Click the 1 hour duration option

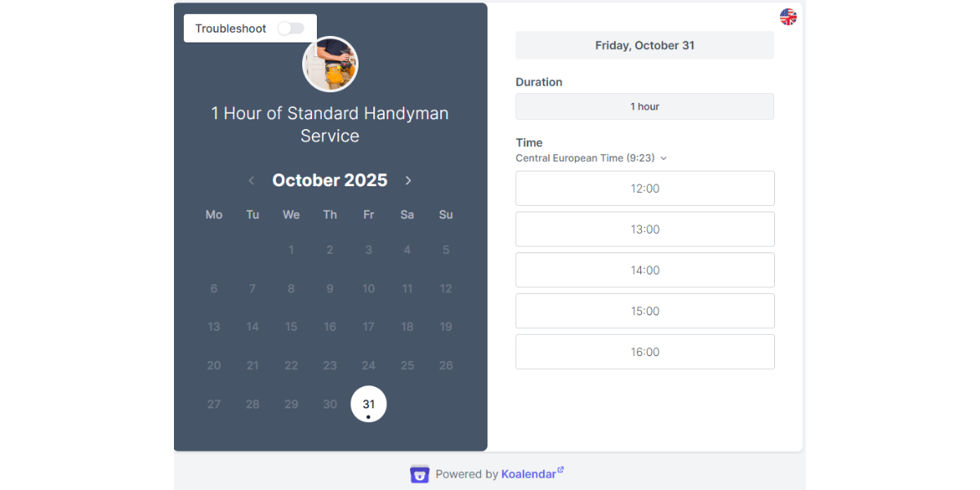(x=644, y=106)
